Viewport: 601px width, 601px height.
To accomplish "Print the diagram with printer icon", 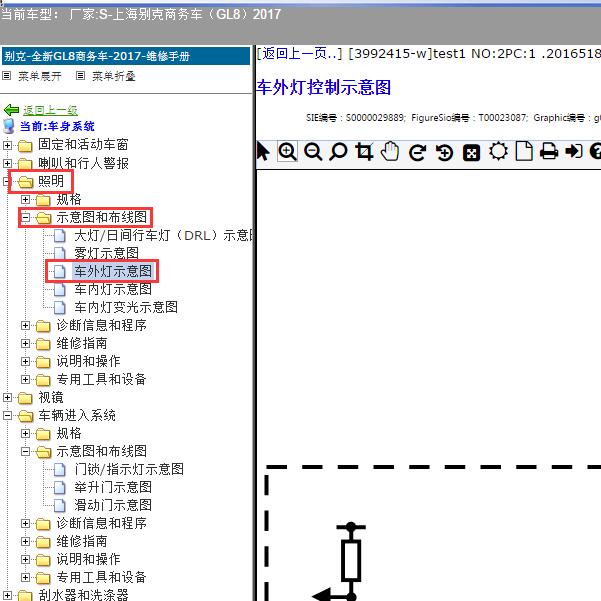I will coord(549,151).
